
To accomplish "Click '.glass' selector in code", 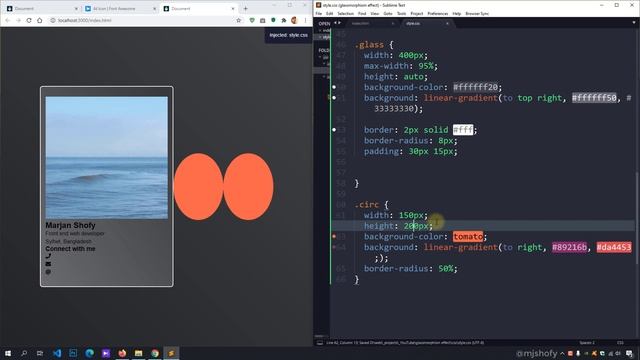I will [369, 44].
